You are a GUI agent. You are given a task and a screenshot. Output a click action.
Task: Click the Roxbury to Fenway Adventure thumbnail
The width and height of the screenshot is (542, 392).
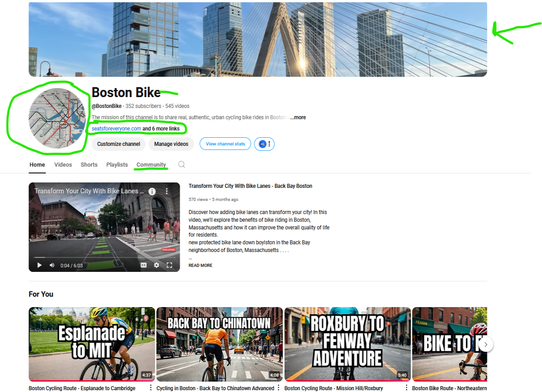click(x=348, y=344)
